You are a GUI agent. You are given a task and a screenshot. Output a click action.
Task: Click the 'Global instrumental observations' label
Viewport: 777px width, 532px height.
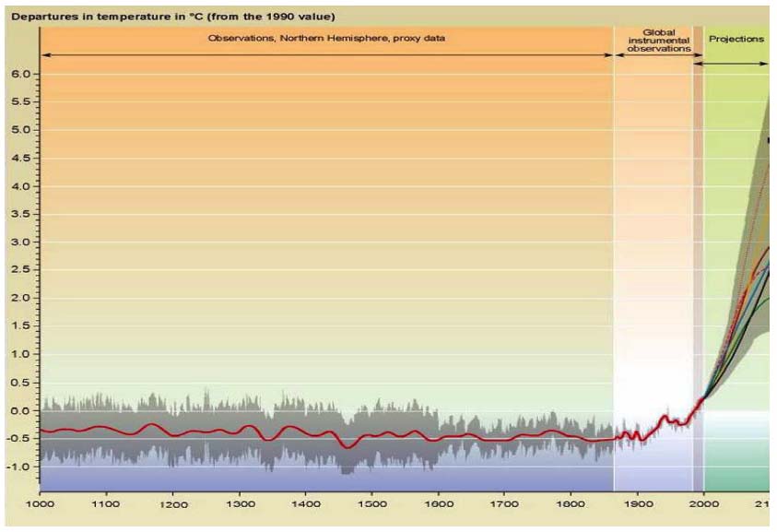(659, 41)
